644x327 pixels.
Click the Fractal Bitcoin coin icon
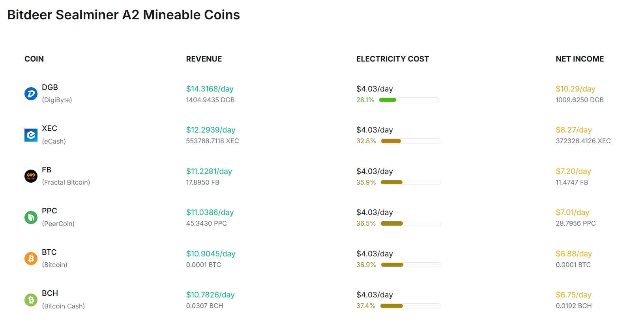[31, 176]
